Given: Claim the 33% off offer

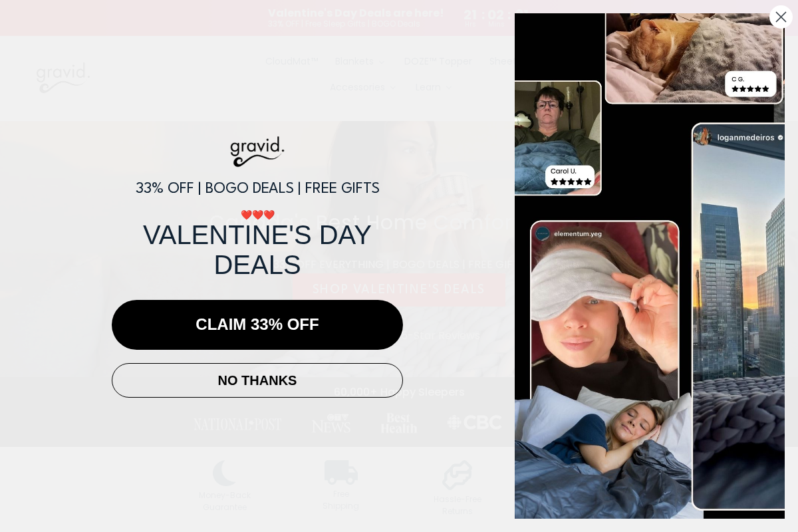Looking at the screenshot, I should 257,325.
